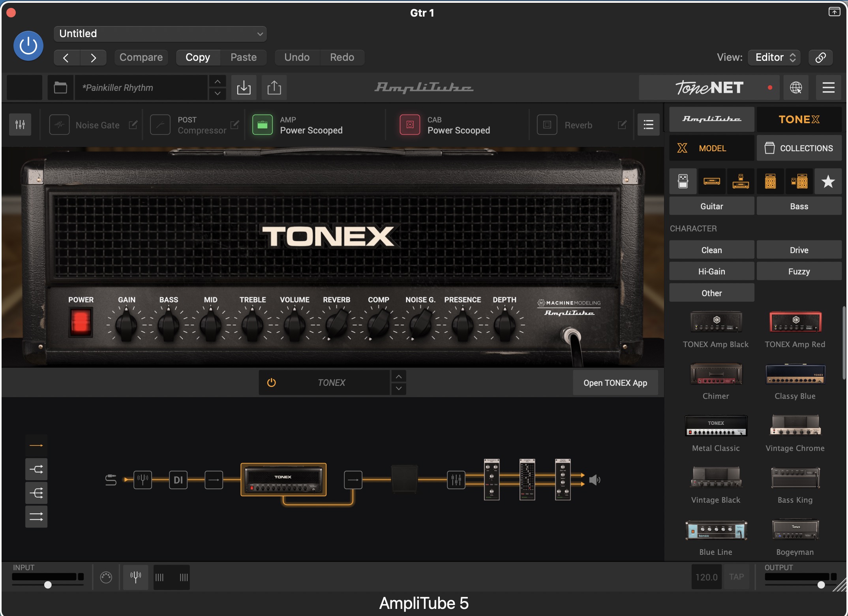Show favorites with the star icon
Screen dimensions: 848x616
click(x=828, y=181)
